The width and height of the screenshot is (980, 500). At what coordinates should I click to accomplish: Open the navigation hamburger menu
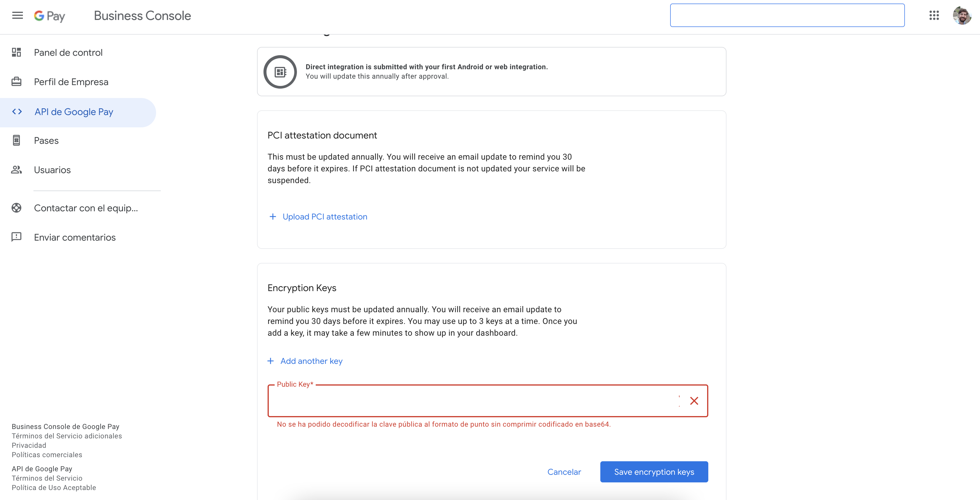17,15
